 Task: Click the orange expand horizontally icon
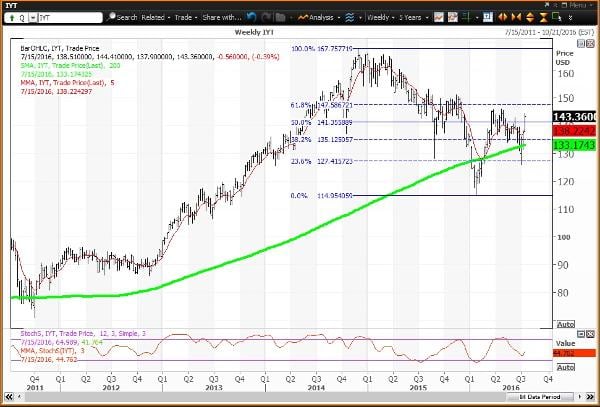point(502,17)
